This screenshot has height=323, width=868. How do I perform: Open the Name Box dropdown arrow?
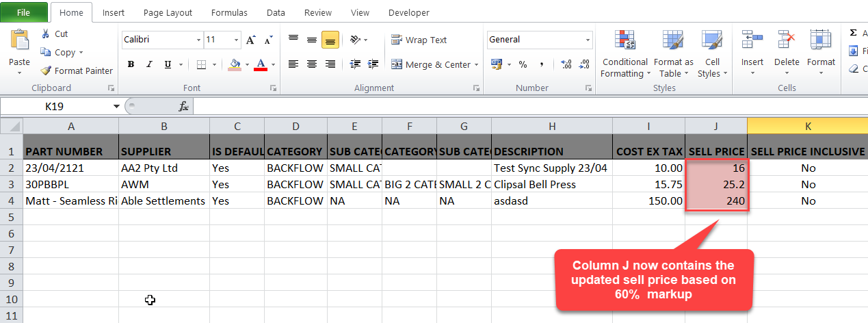[117, 106]
